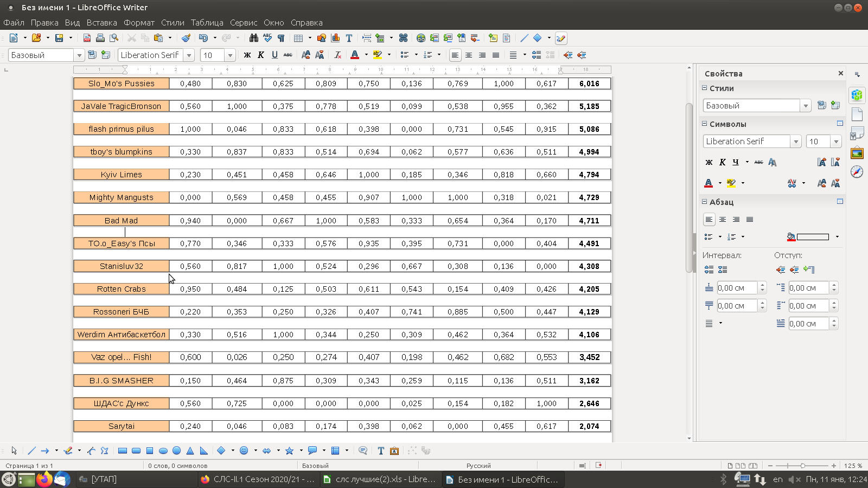Open the Формат menu
Screen dimensions: 868x488
point(139,23)
